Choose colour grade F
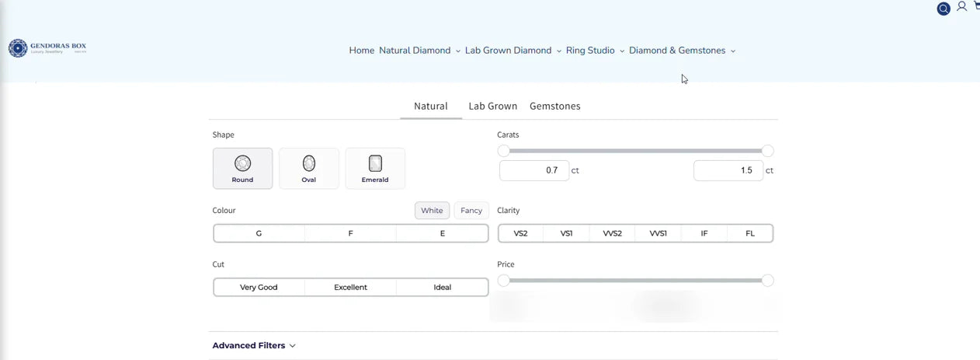Screen dimensions: 980x360 point(351,233)
